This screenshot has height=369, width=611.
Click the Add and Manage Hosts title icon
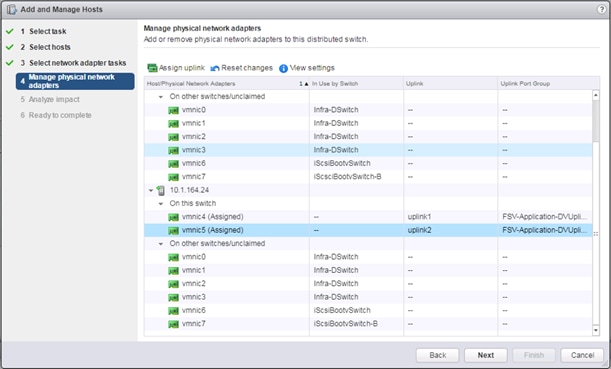(x=12, y=9)
